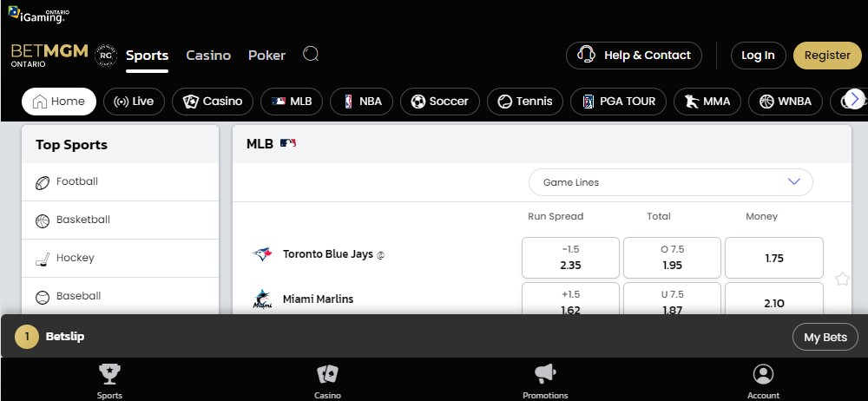Click the MLB league flag icon

(x=288, y=143)
